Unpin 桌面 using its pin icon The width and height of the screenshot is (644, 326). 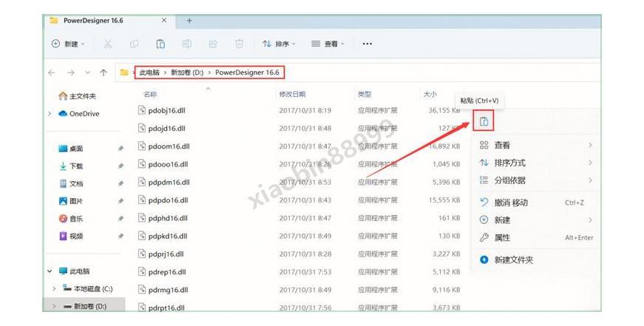coord(121,149)
